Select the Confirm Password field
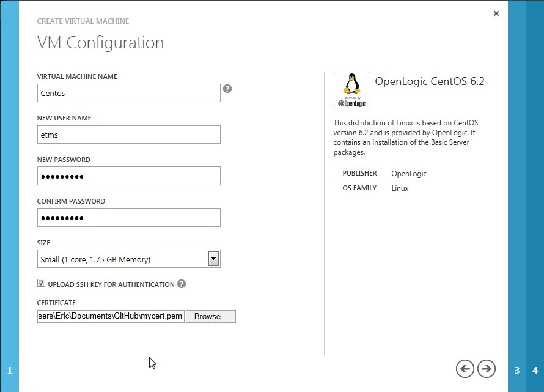 [x=128, y=218]
